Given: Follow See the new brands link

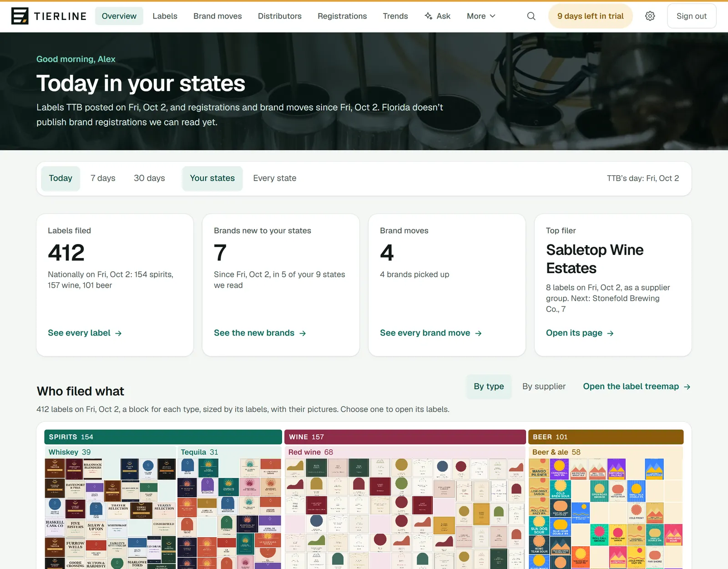Looking at the screenshot, I should pyautogui.click(x=260, y=333).
